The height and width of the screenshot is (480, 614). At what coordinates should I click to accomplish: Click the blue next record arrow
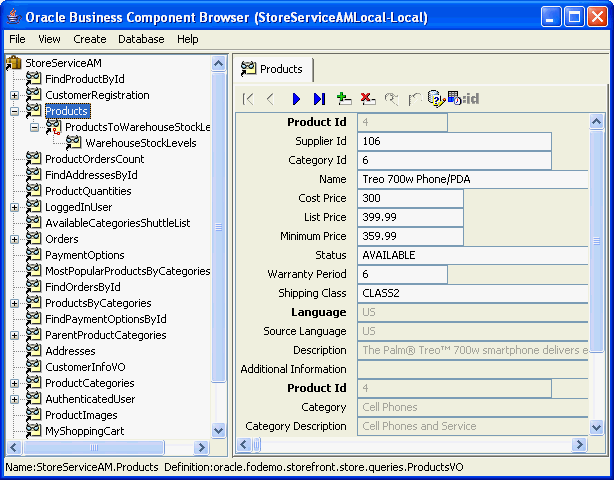pyautogui.click(x=296, y=99)
